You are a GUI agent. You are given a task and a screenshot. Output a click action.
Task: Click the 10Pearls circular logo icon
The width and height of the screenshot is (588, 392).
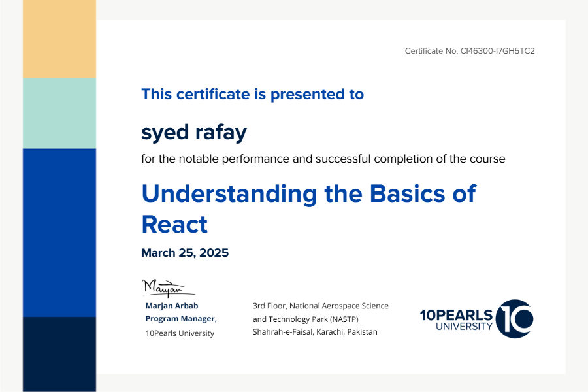click(x=514, y=319)
